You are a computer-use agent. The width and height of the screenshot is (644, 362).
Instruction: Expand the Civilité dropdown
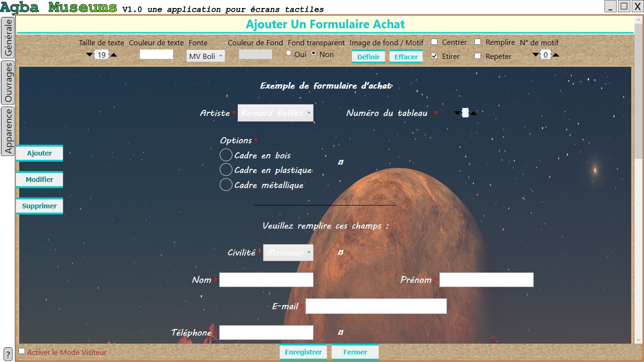point(288,252)
